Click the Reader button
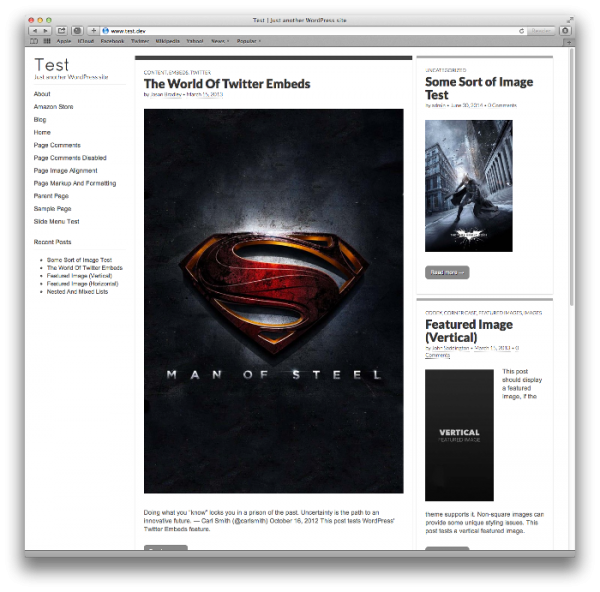 540,31
